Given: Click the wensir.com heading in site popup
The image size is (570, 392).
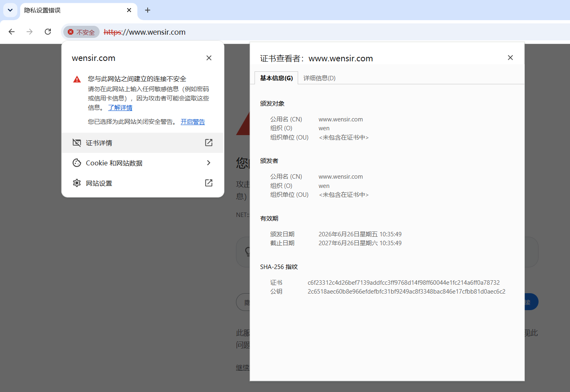Looking at the screenshot, I should pyautogui.click(x=94, y=58).
